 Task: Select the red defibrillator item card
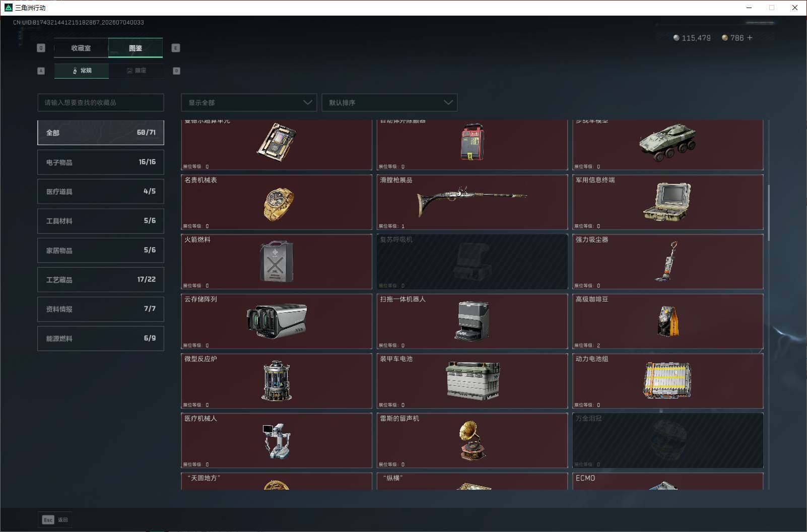pos(472,145)
